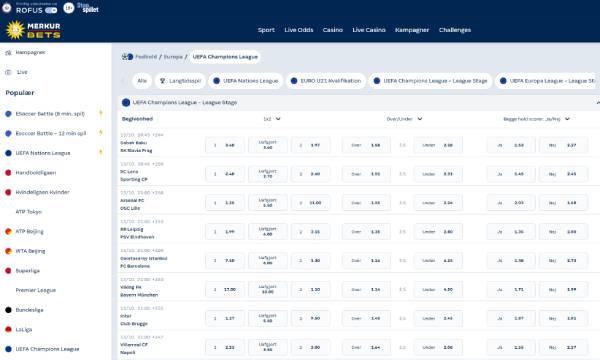The height and width of the screenshot is (360, 600).
Task: Click WTA Beijing flag icon
Action: 8,251
